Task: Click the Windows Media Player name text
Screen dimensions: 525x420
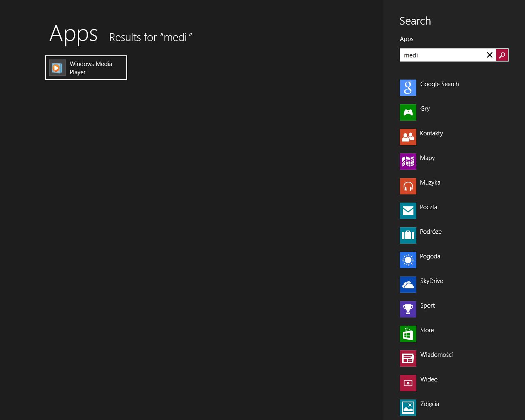Action: (91, 68)
